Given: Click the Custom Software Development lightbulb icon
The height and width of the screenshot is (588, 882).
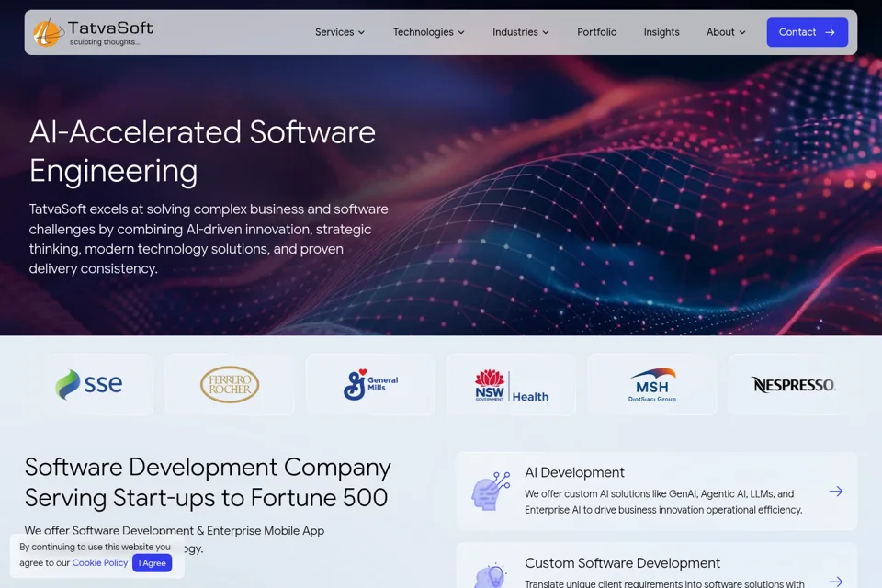Looking at the screenshot, I should click(491, 576).
